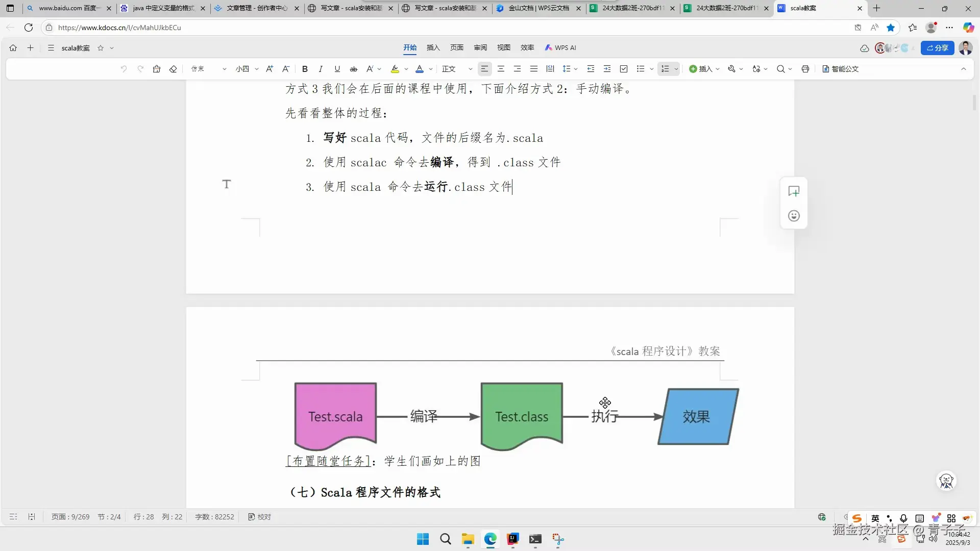
Task: Open File Explorer from the taskbar
Action: click(x=468, y=539)
